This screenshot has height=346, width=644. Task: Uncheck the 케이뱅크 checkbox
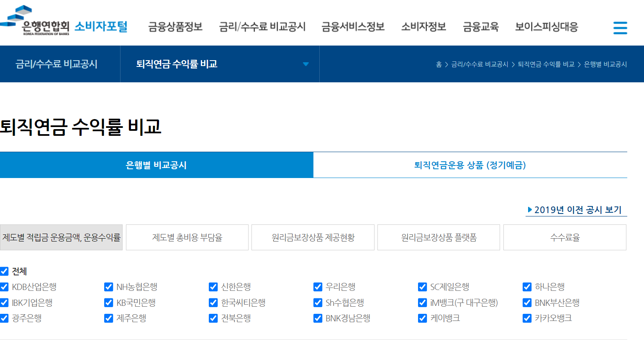pyautogui.click(x=422, y=318)
